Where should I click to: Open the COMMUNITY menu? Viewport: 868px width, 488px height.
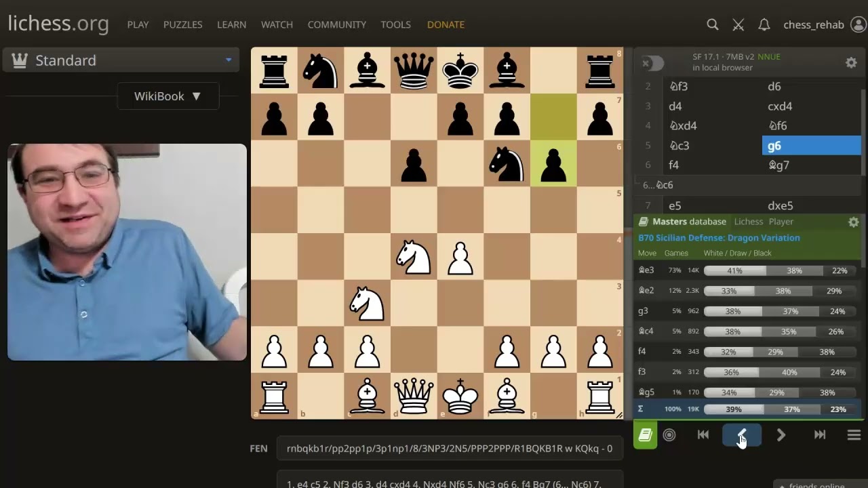pos(337,24)
